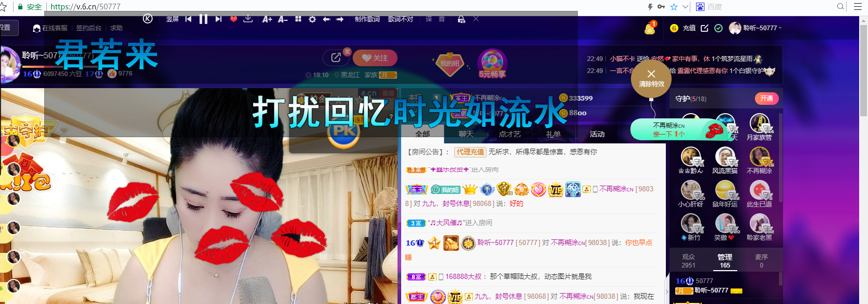Image resolution: width=868 pixels, height=304 pixels.
Task: Click the download song icon
Action: click(x=248, y=19)
